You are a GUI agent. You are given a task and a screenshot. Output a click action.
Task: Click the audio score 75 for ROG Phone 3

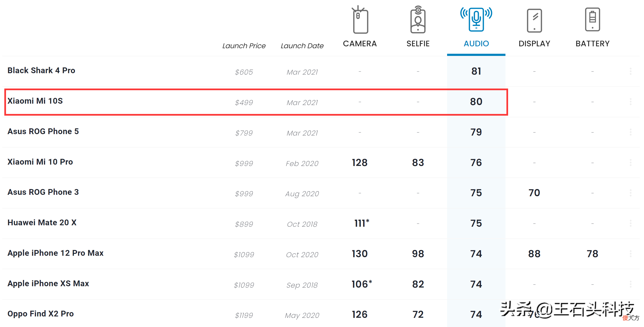click(x=476, y=193)
